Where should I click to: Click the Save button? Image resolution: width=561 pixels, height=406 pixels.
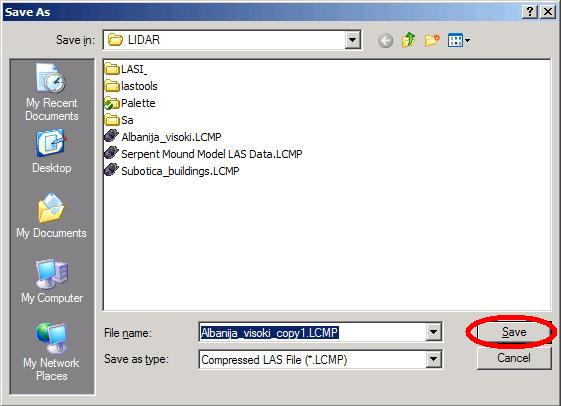[514, 332]
